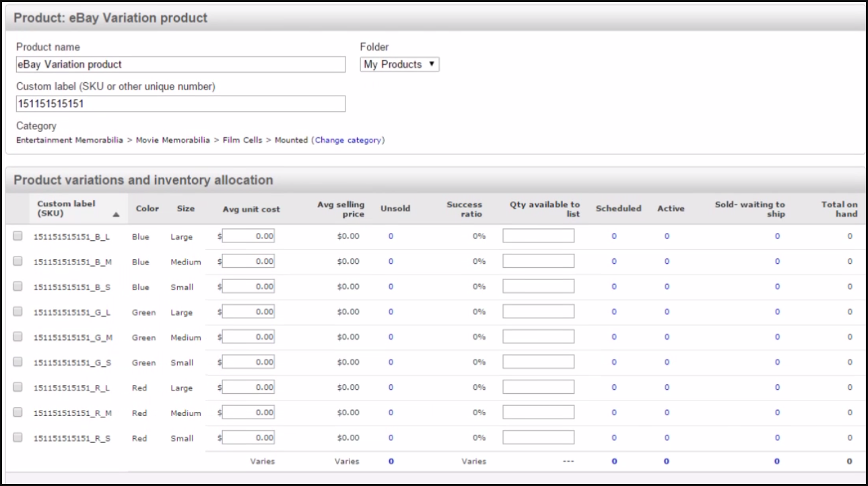
Task: Sort by the Color column header
Action: (x=147, y=209)
